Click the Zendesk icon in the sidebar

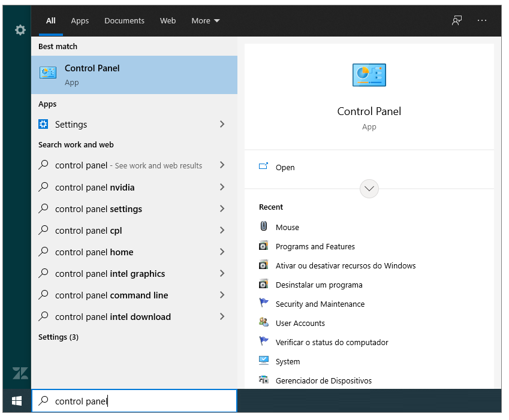pos(20,373)
